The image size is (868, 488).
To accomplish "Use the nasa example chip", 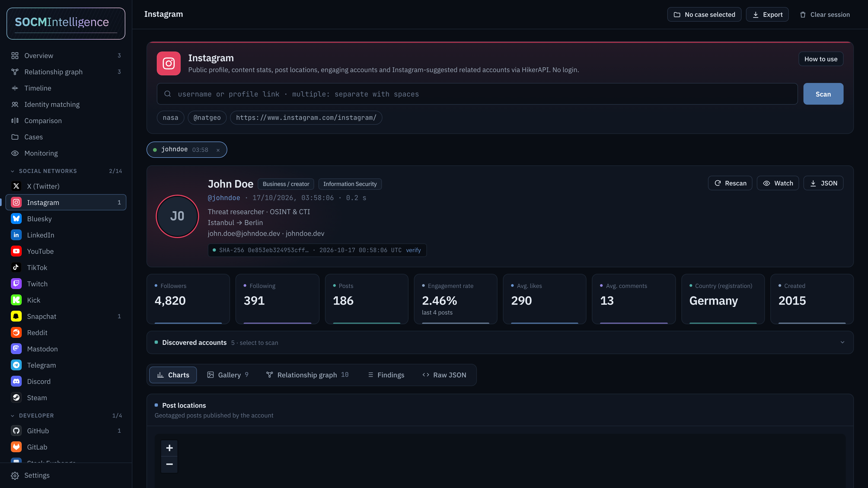I will tap(170, 118).
